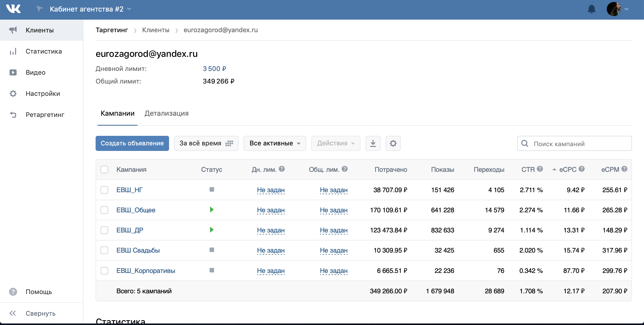Go to Клиенты breadcrumb link
This screenshot has width=644, height=325.
(x=156, y=30)
